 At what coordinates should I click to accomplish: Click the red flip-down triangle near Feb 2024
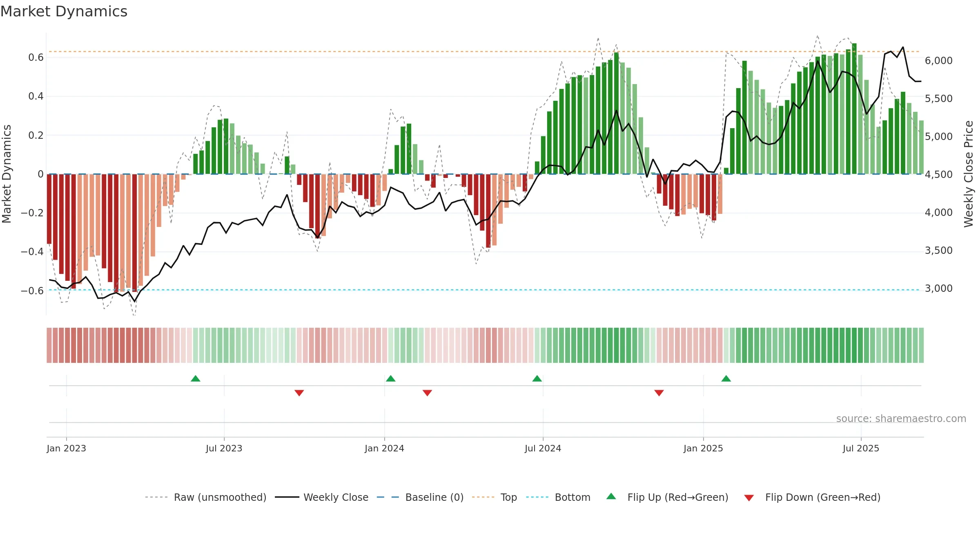coord(428,393)
